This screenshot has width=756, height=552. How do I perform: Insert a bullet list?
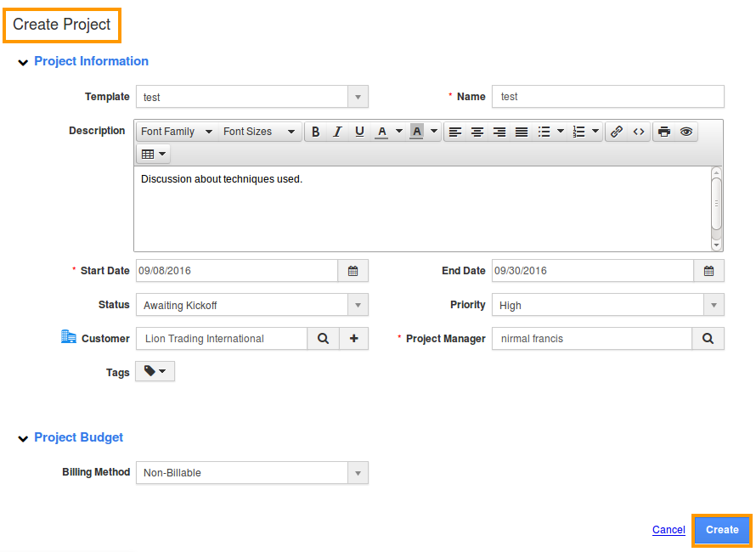point(544,132)
